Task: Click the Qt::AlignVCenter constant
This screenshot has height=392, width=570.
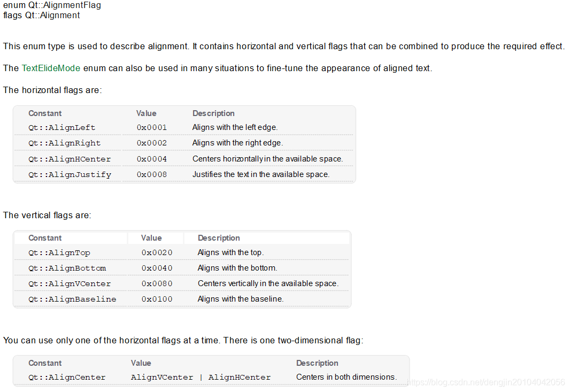Action: 70,283
